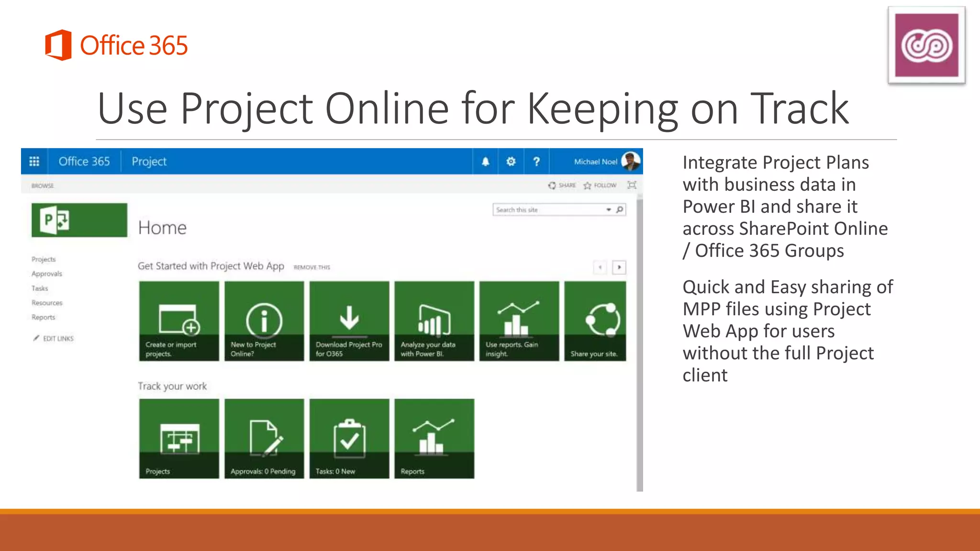Open Resources in the left navigation
This screenshot has width=980, height=551.
[x=47, y=303]
